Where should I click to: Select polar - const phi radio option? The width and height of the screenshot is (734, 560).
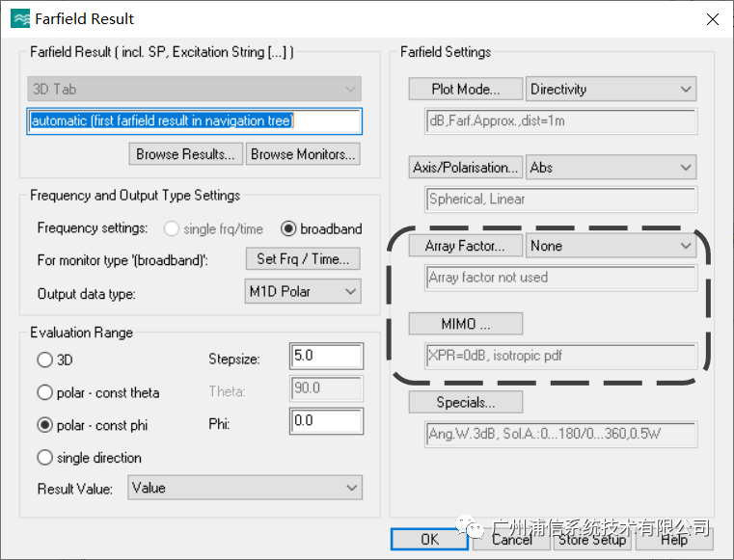coord(44,425)
